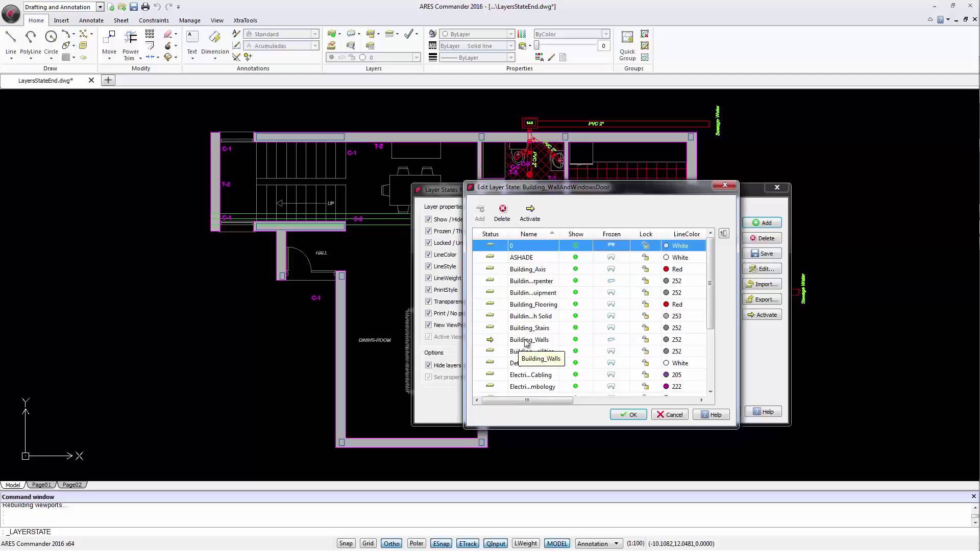Open the Drafting and Annotation workspace dropdown
The width and height of the screenshot is (980, 551).
click(x=100, y=7)
